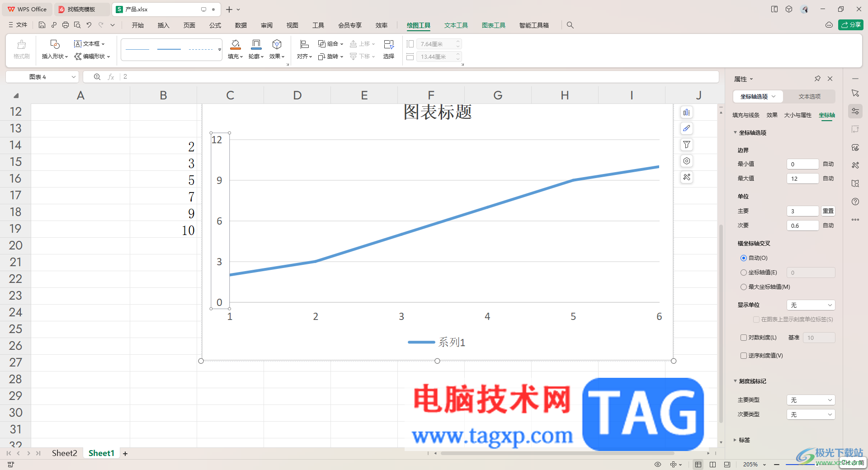The image size is (868, 470).
Task: Click the Format painter (格式刷) icon
Action: click(x=21, y=45)
